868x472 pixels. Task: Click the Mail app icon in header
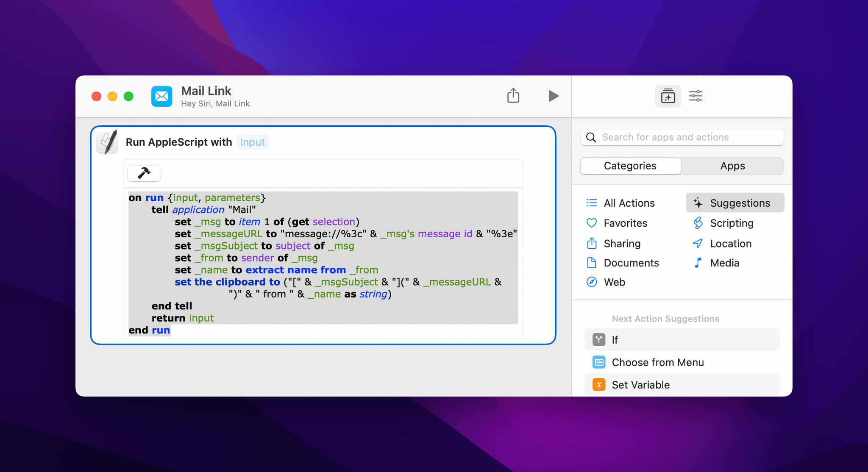[161, 95]
